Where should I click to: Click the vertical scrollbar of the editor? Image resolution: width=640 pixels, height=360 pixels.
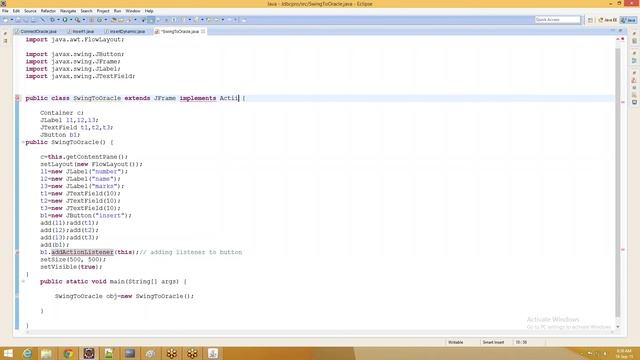[618, 182]
